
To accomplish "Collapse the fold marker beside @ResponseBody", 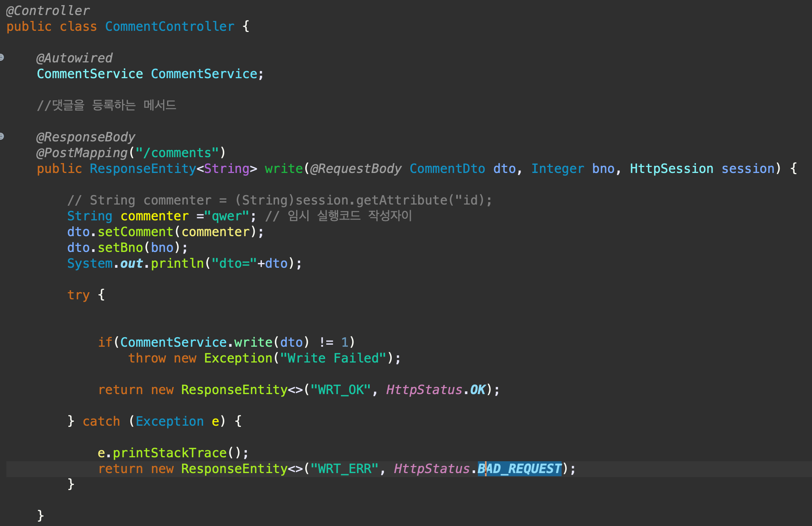I will click(x=2, y=136).
